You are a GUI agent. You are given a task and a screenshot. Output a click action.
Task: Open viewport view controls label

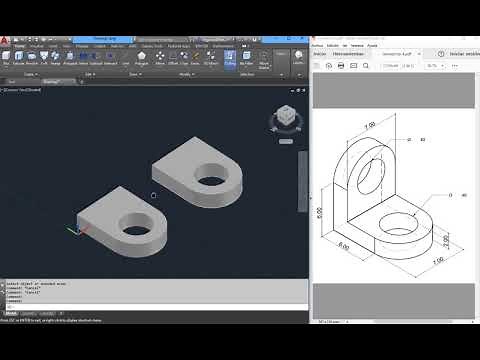click(x=22, y=90)
